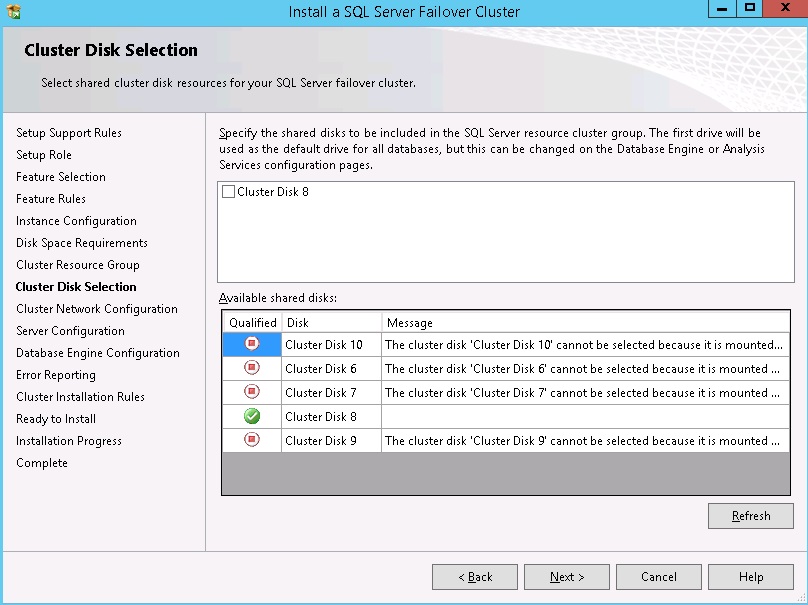Viewport: 808px width, 605px height.
Task: Click message for Cluster Disk 9 cannot be selected
Action: pos(585,441)
